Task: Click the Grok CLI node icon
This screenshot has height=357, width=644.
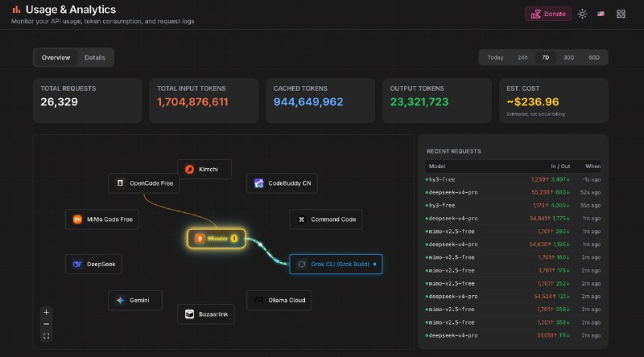Action: (301, 264)
